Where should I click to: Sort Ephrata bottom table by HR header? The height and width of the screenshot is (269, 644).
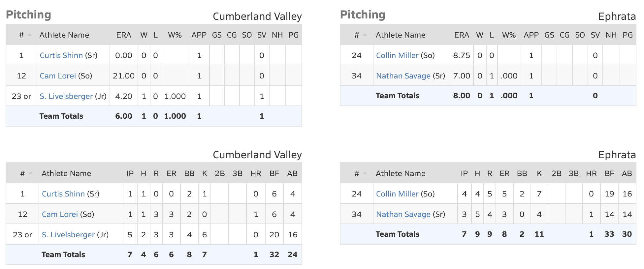(591, 173)
